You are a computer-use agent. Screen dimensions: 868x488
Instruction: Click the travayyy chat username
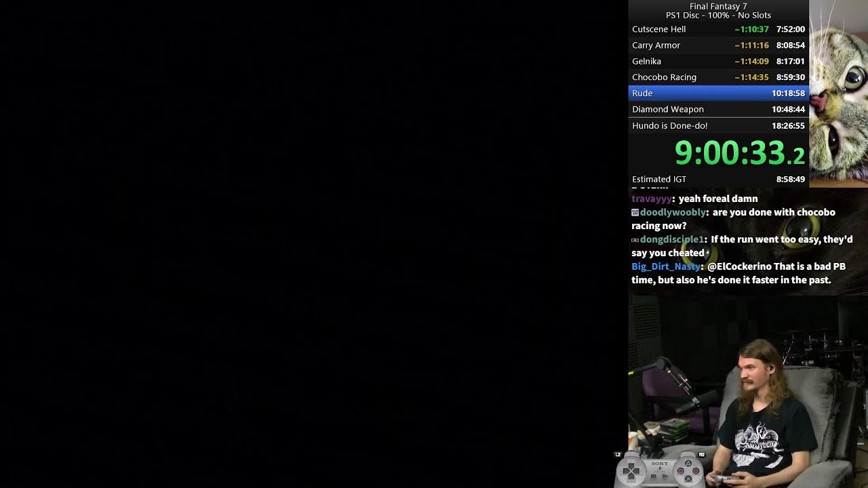[x=651, y=199]
